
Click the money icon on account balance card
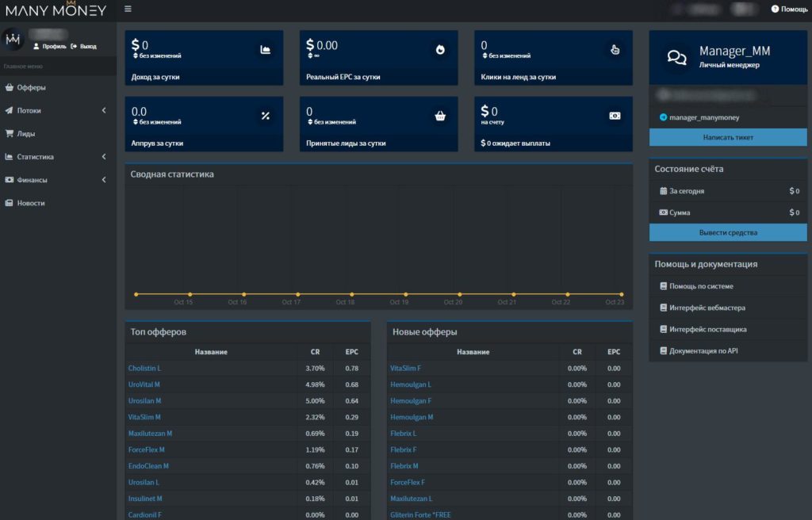tap(615, 116)
